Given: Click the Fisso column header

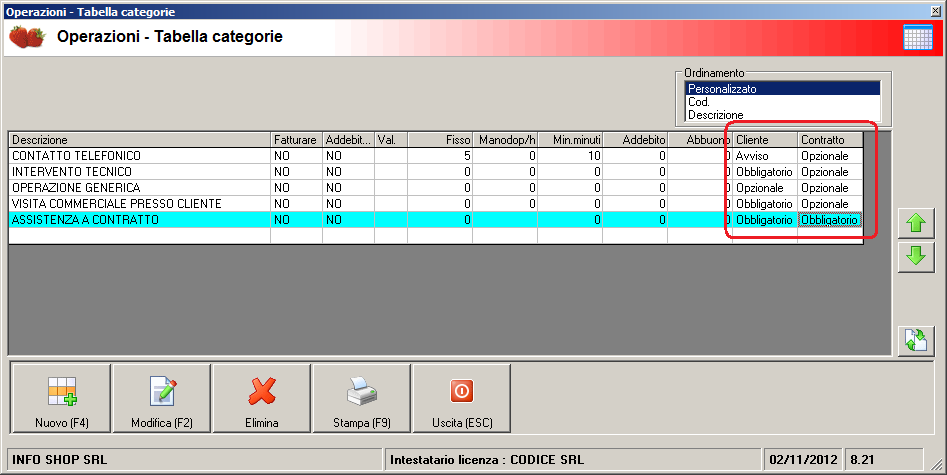Looking at the screenshot, I should point(440,140).
